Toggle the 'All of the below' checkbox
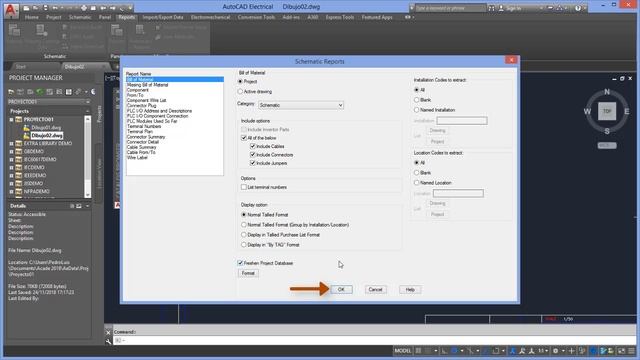 click(x=244, y=138)
